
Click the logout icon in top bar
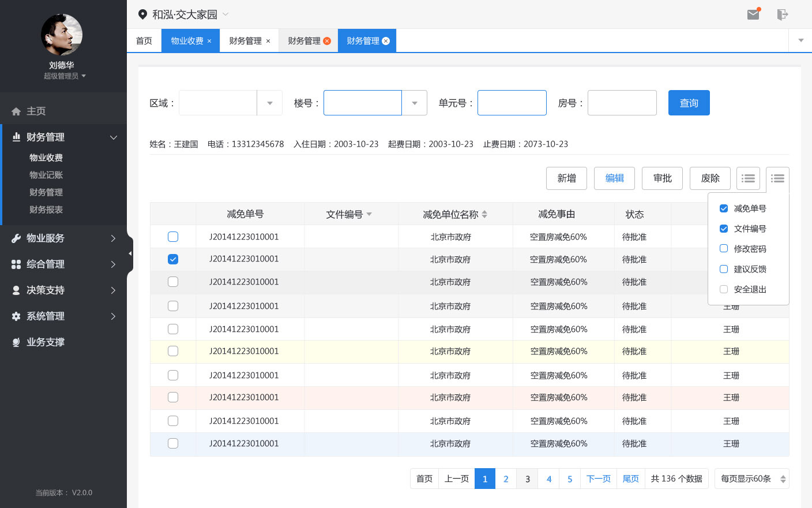point(782,14)
